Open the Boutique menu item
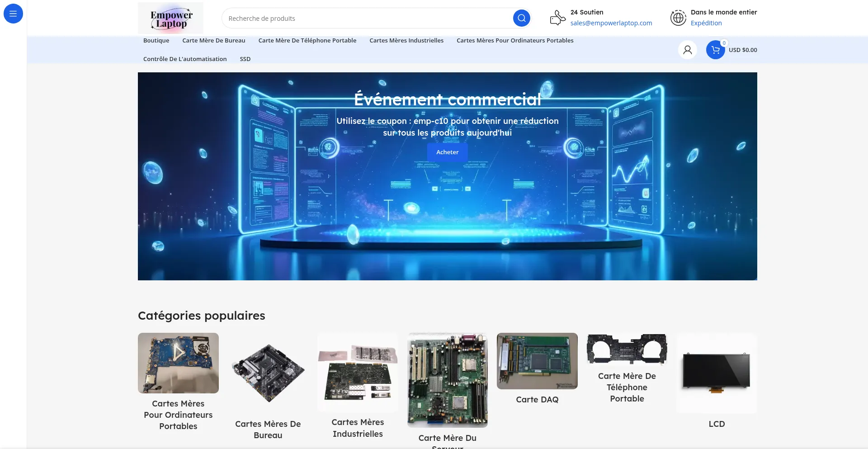This screenshot has width=868, height=449. coord(156,40)
